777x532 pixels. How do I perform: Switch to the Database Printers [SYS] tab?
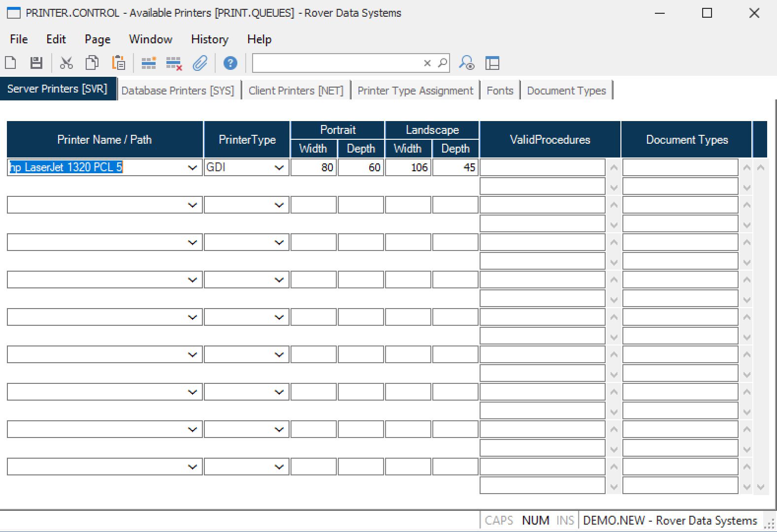(x=178, y=91)
